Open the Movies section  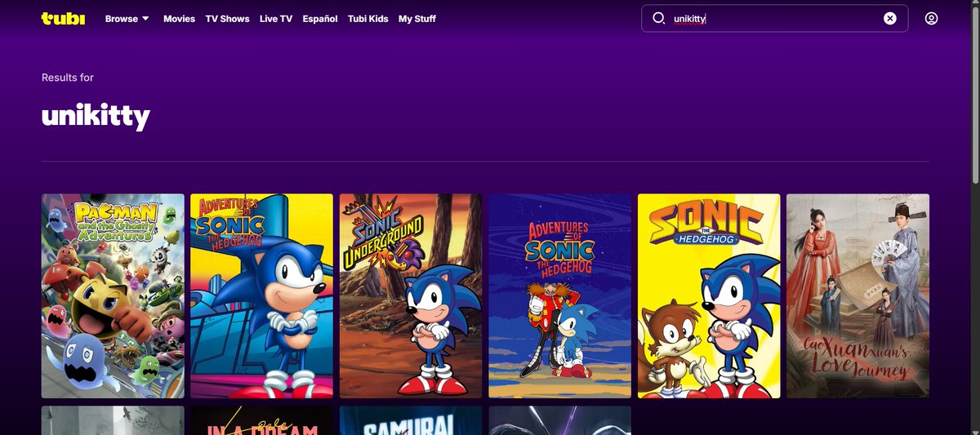179,19
